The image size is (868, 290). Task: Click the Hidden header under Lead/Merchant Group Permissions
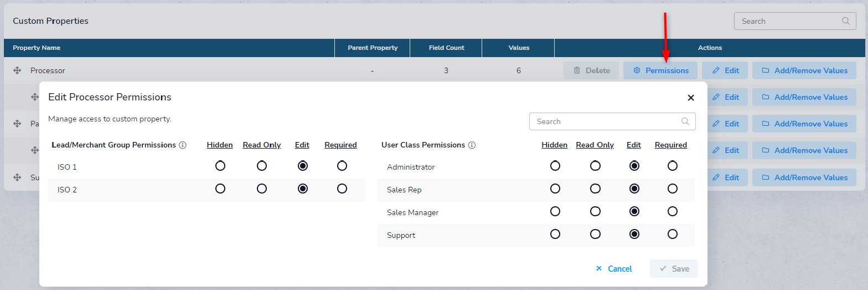pyautogui.click(x=220, y=145)
